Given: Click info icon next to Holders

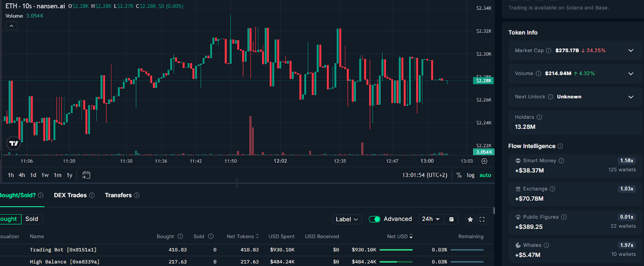Looking at the screenshot, I should [x=539, y=117].
